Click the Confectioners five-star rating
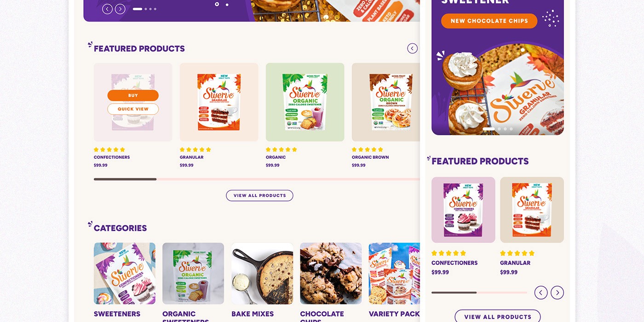 [109, 149]
